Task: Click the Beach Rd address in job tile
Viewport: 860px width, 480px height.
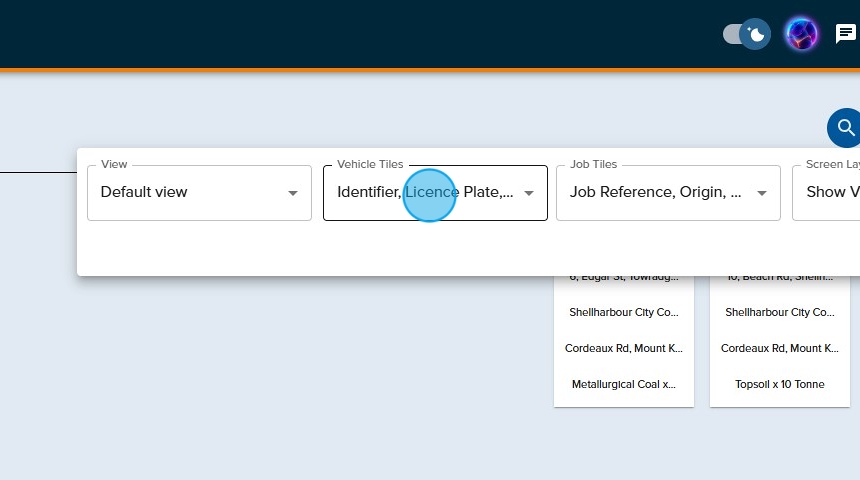Action: tap(780, 277)
